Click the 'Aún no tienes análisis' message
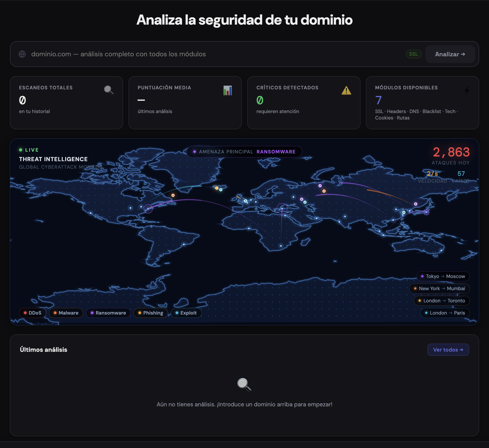Viewport: 489px width, 448px height. (x=244, y=404)
